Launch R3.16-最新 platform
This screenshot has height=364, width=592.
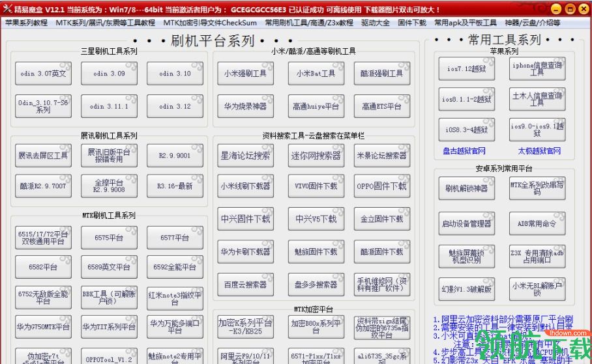click(x=175, y=186)
